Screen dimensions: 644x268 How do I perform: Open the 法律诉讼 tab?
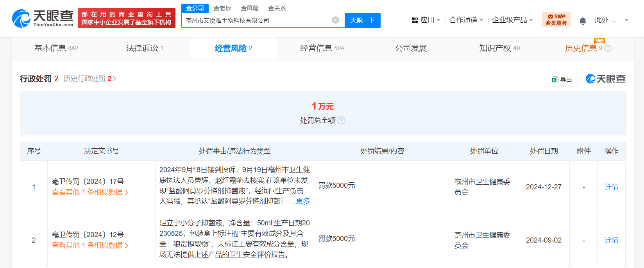click(145, 48)
